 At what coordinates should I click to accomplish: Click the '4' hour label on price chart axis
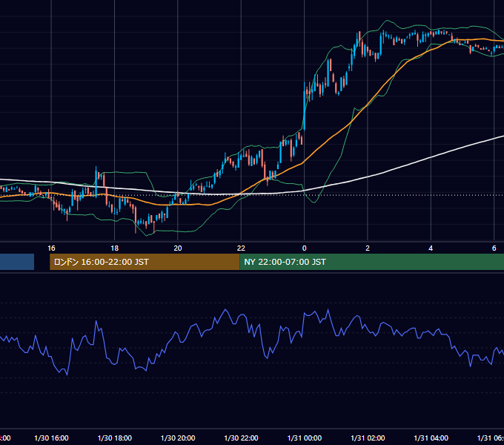pos(431,248)
